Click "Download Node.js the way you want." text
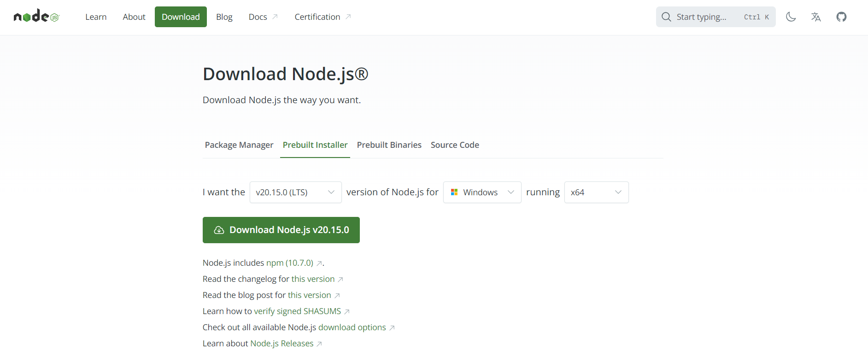Screen dimensions: 868x350 coord(282,100)
